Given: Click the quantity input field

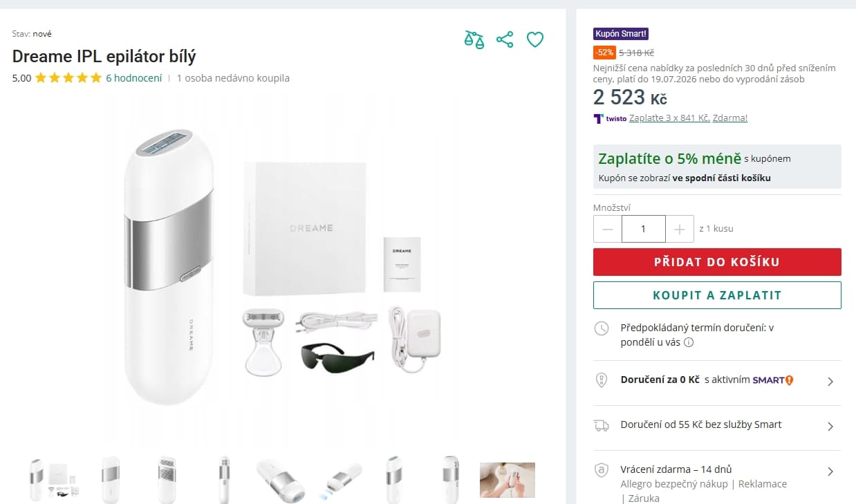Looking at the screenshot, I should point(644,229).
